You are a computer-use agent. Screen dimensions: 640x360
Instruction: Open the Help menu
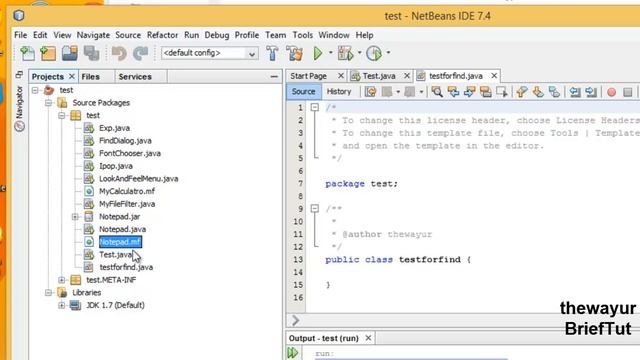coord(364,35)
